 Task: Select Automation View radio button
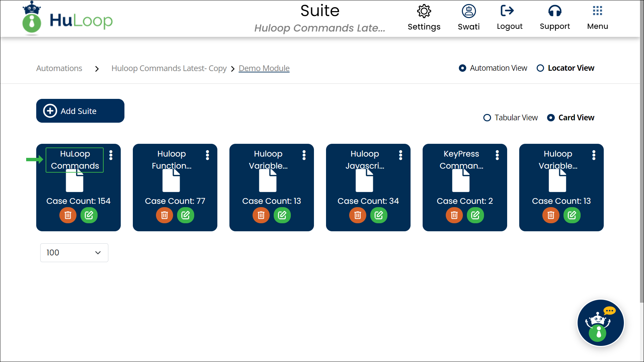click(462, 68)
